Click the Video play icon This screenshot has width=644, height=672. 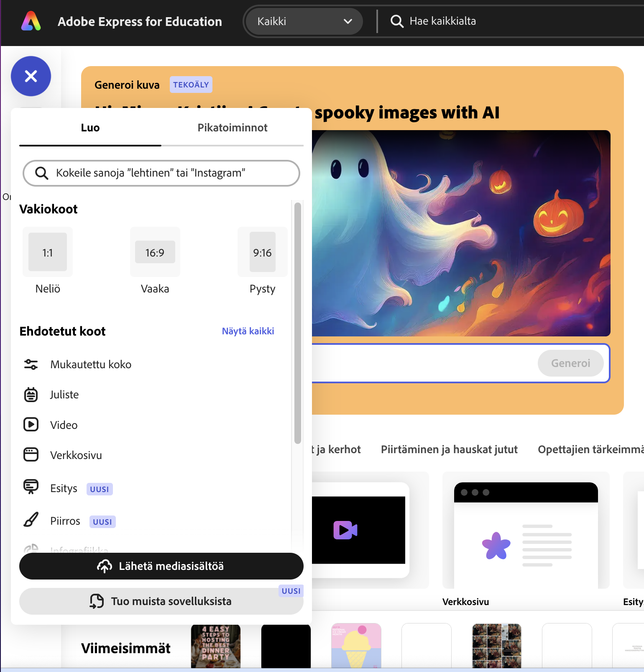[31, 425]
